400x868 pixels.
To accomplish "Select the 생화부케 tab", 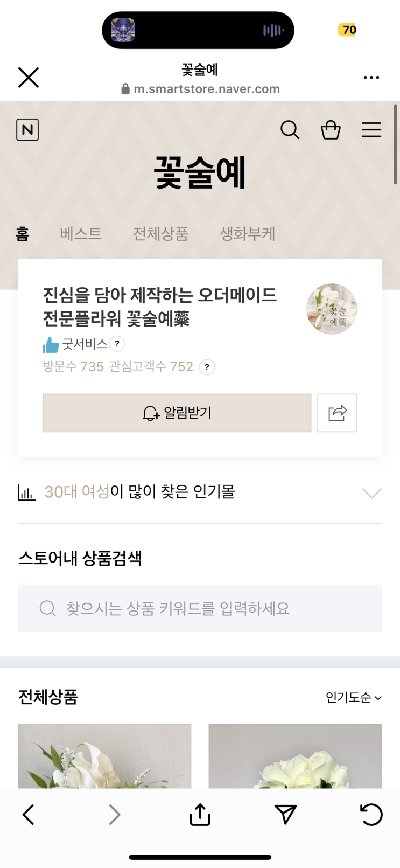I will (248, 234).
